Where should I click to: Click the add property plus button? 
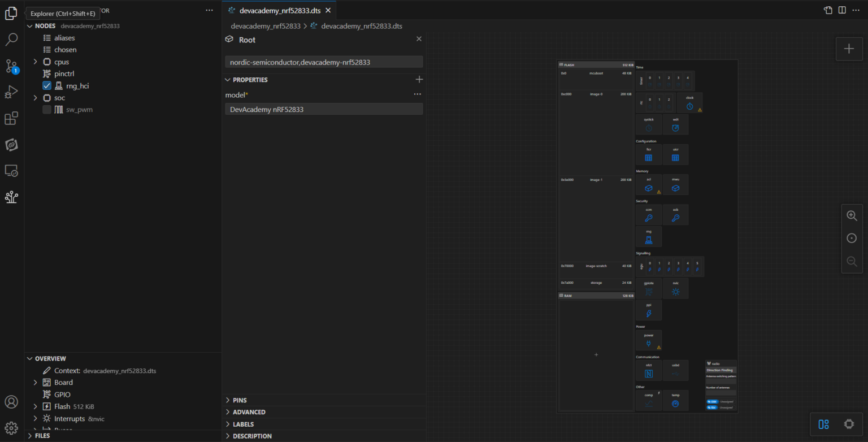pos(419,79)
